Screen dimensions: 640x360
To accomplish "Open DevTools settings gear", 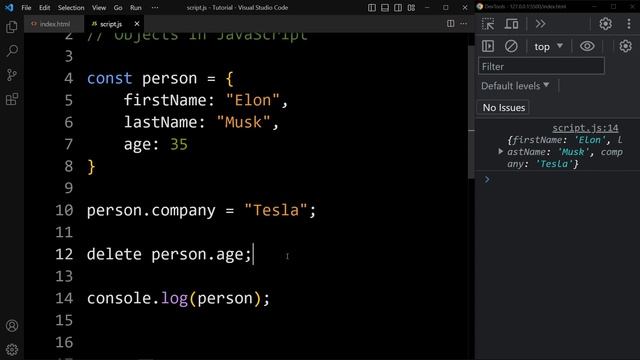I will pos(605,24).
